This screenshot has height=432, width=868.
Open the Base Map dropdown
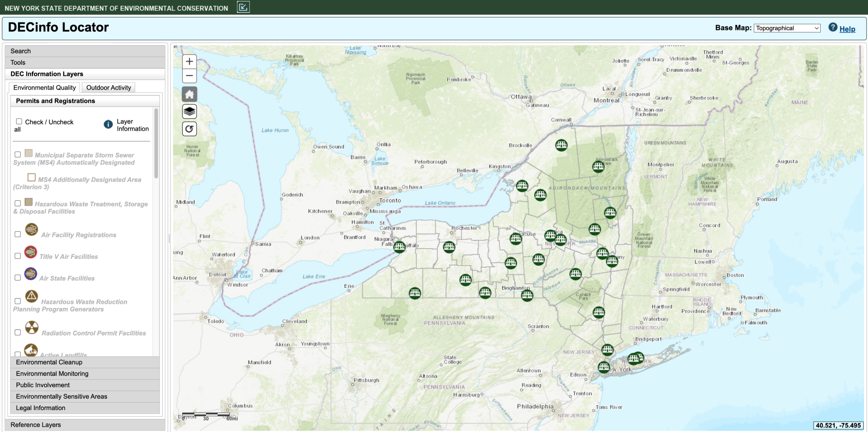787,28
